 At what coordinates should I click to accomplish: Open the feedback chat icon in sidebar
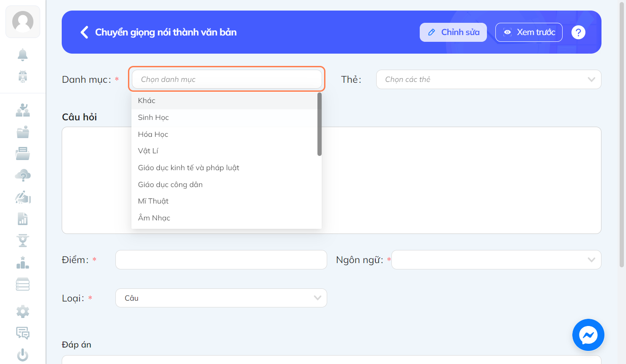click(23, 333)
